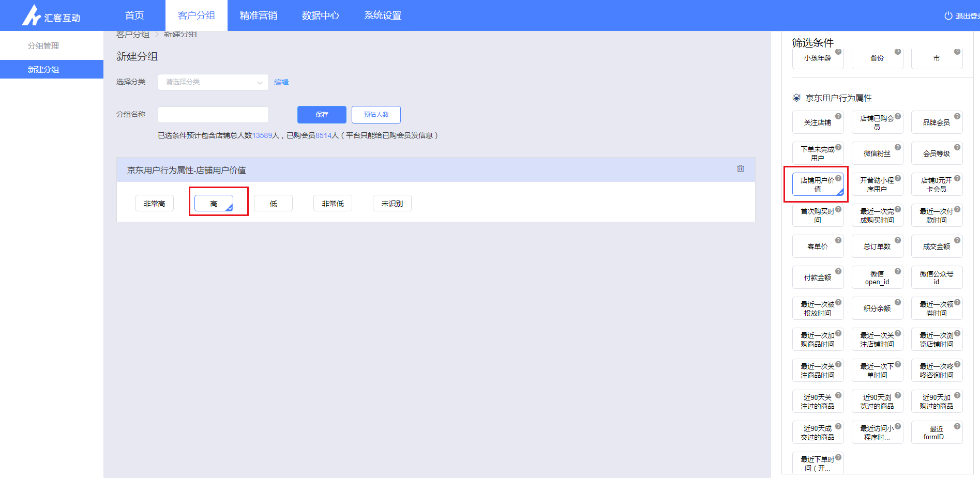Add the 店铺已购会员 filter condition
The width and height of the screenshot is (980, 478).
click(x=877, y=122)
